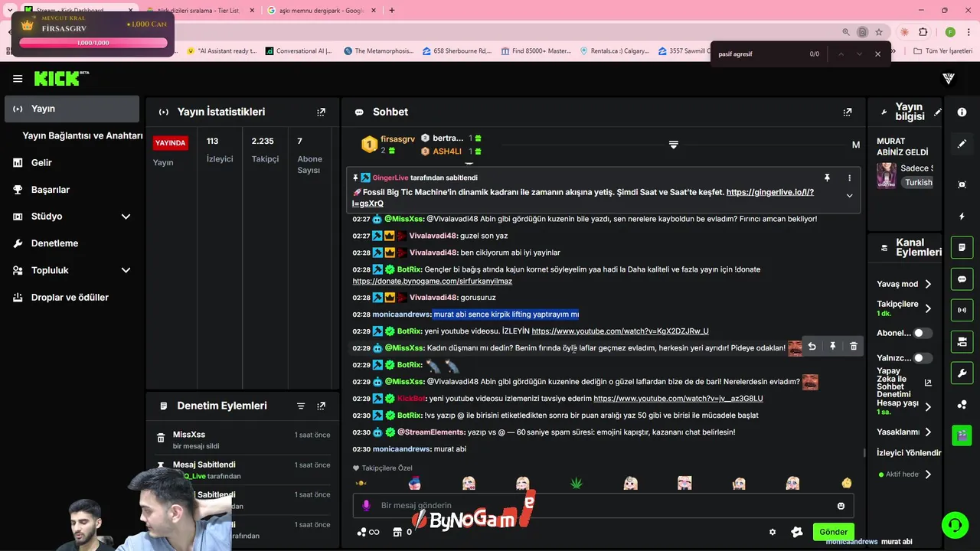Toggle broadcast signal panel icon in sidebar

(962, 310)
